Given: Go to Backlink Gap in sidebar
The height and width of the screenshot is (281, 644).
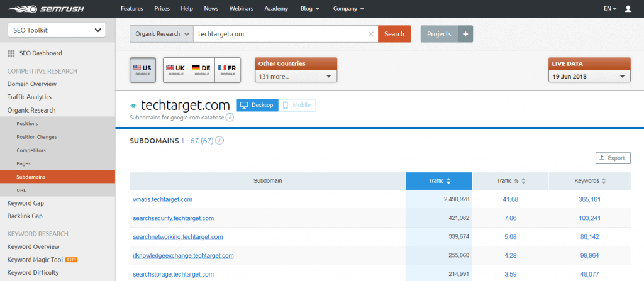Looking at the screenshot, I should [25, 216].
